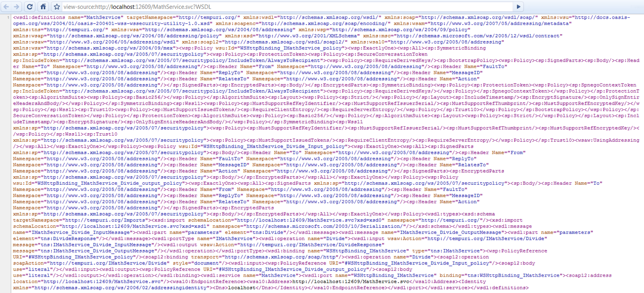Click the xmlns:msc Microsoft contract attribute
The height and width of the screenshot is (293, 644).
(x=463, y=36)
